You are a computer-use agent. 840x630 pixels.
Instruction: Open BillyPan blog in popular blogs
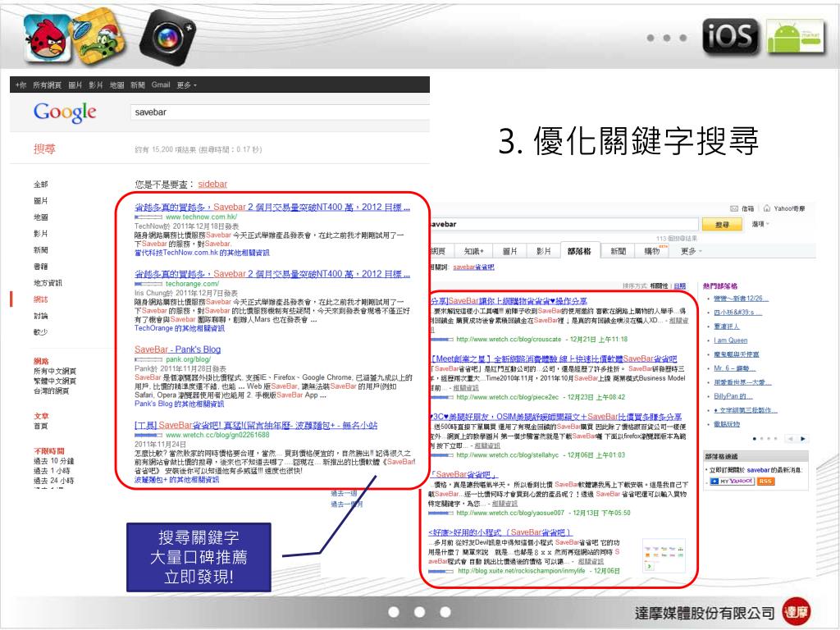coord(733,396)
